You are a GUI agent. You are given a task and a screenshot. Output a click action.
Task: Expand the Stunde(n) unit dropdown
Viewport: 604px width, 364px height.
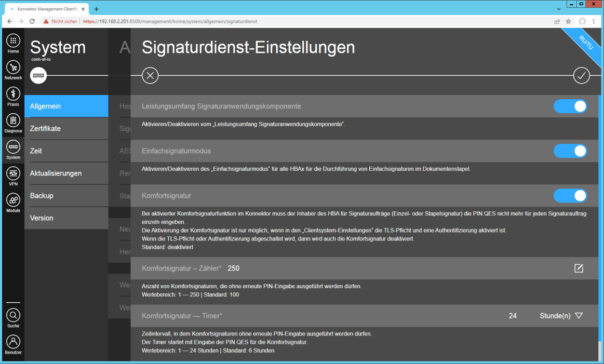(561, 316)
